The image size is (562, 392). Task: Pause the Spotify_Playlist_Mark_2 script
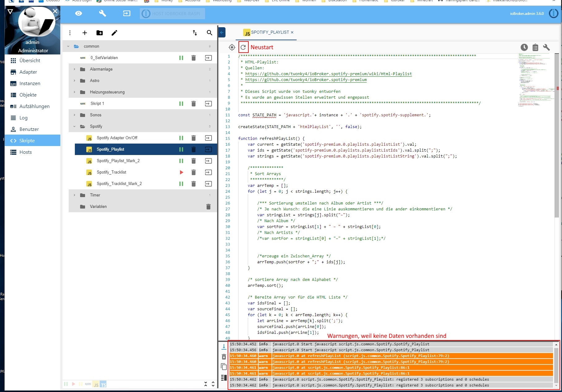(181, 161)
